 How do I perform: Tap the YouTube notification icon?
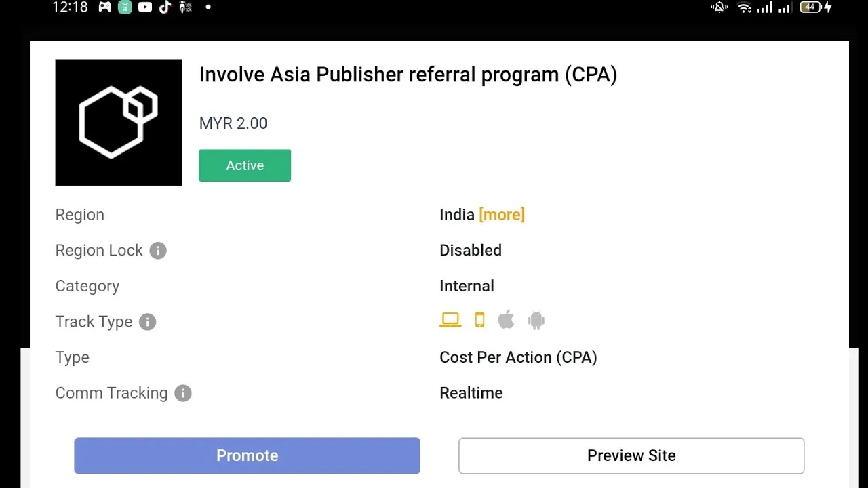[144, 7]
